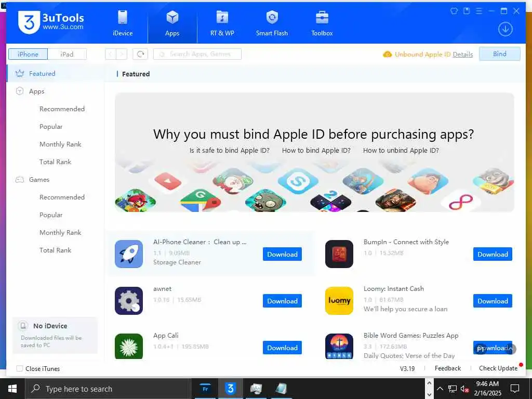Image resolution: width=532 pixels, height=399 pixels.
Task: Select the iPad device toggle
Action: pos(67,54)
